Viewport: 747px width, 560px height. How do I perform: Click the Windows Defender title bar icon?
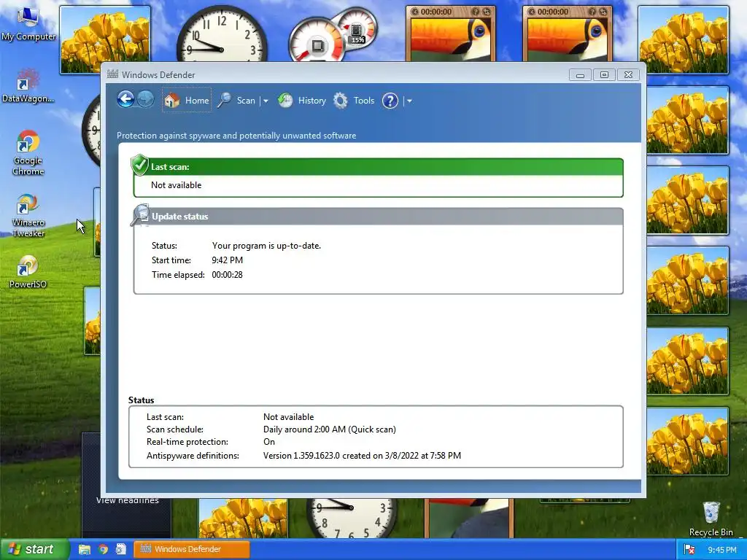[x=112, y=74]
